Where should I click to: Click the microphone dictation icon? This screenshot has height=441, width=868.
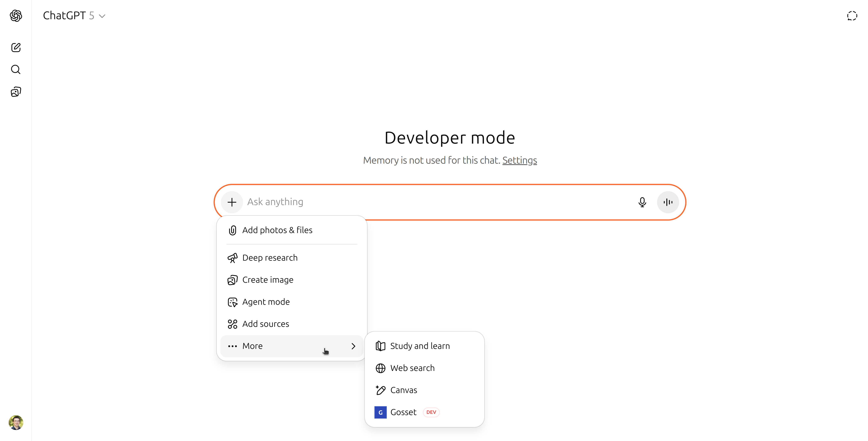[642, 202]
